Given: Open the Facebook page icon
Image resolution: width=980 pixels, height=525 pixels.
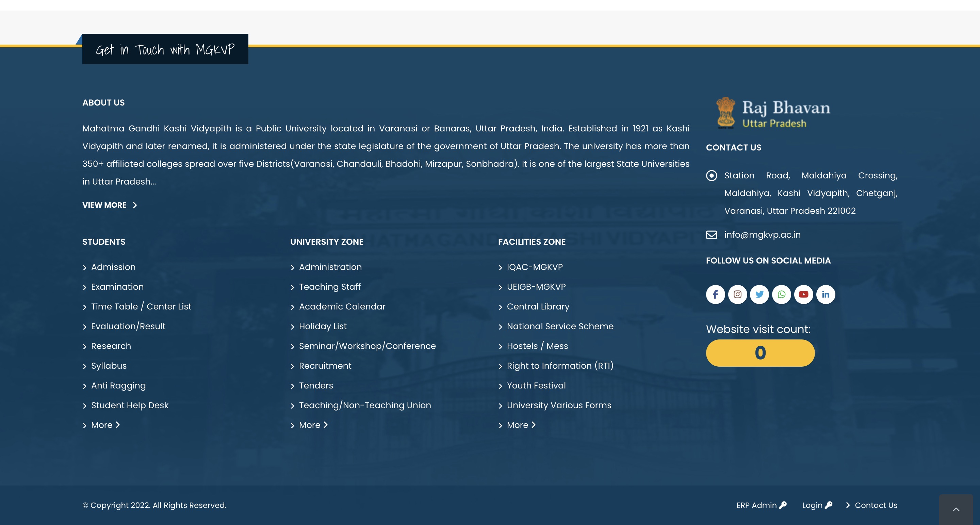Looking at the screenshot, I should [715, 294].
